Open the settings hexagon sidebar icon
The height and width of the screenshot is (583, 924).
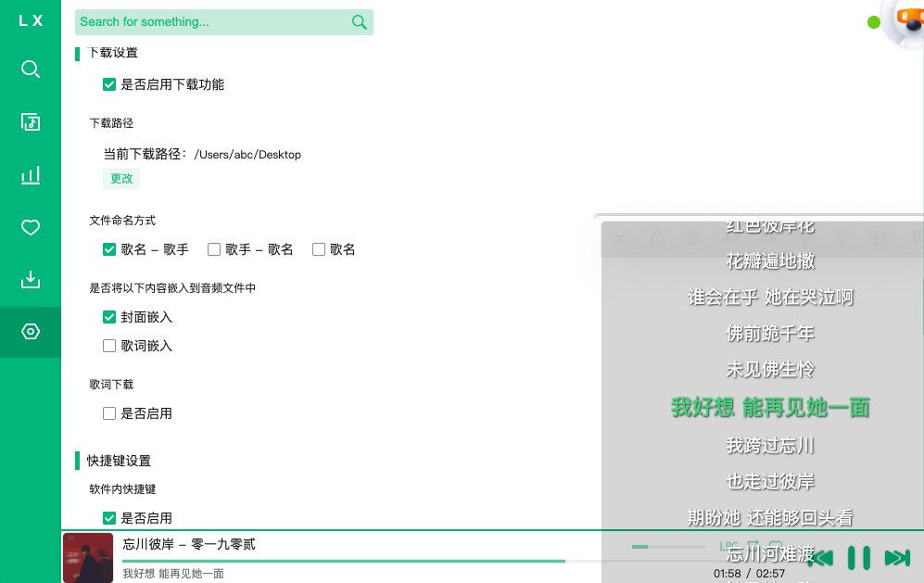coord(30,331)
